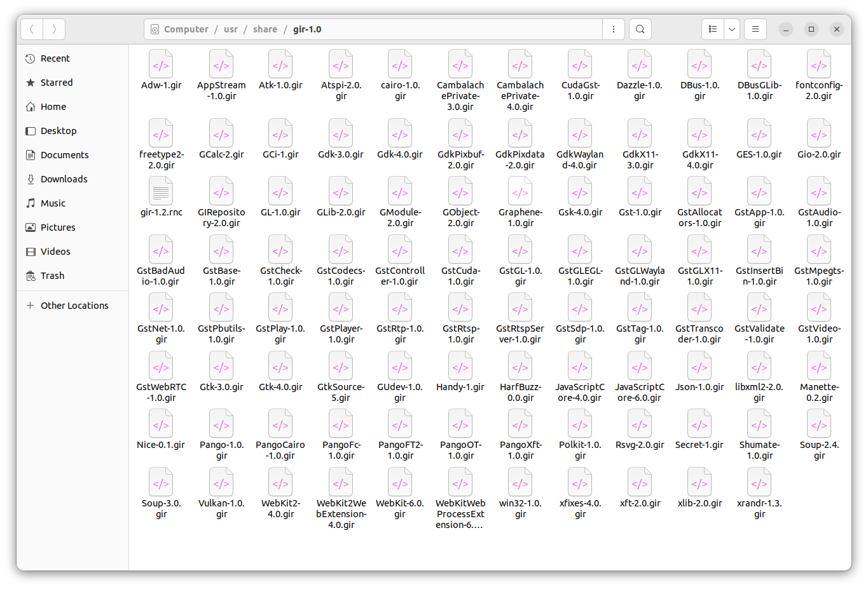Click the GtkSource-5.gir file name
This screenshot has height=589, width=868.
341,392
